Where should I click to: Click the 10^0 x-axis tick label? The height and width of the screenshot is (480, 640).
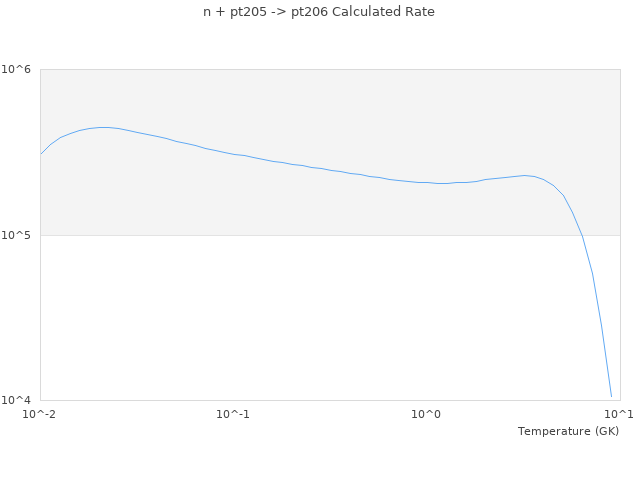click(427, 414)
